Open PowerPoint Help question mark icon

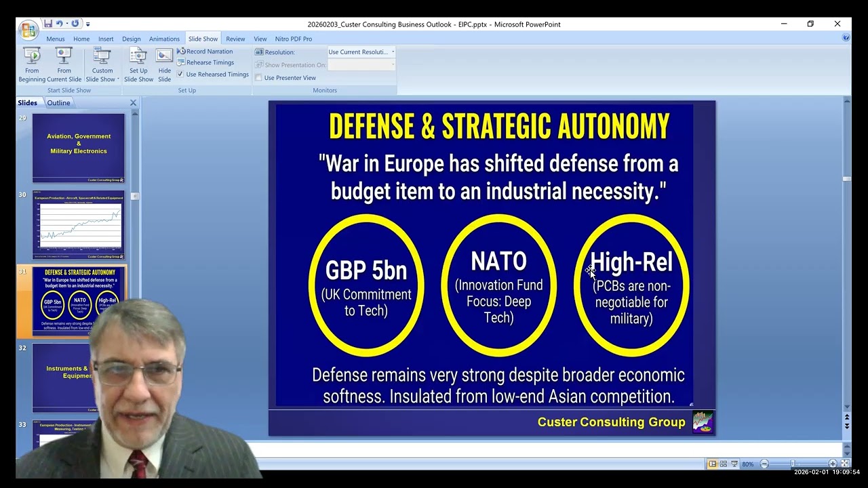(846, 38)
